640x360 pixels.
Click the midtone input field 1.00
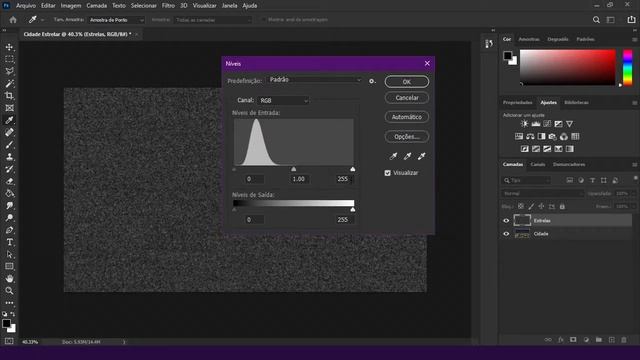point(299,179)
